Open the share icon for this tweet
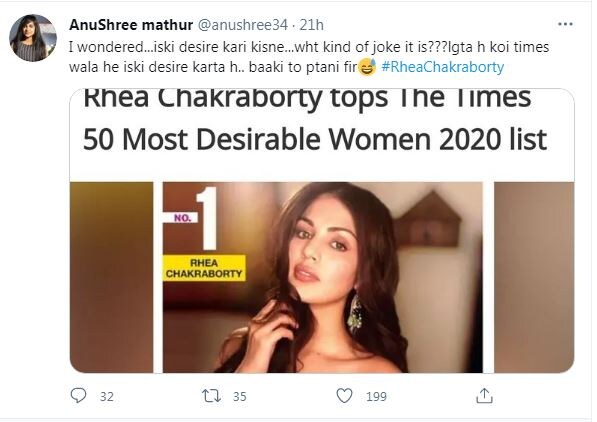597x422 pixels. (484, 396)
